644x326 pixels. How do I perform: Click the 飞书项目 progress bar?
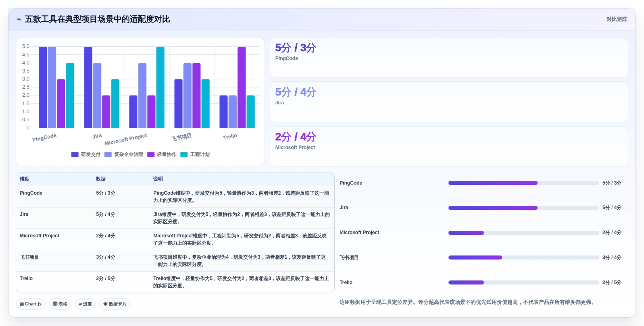point(523,257)
